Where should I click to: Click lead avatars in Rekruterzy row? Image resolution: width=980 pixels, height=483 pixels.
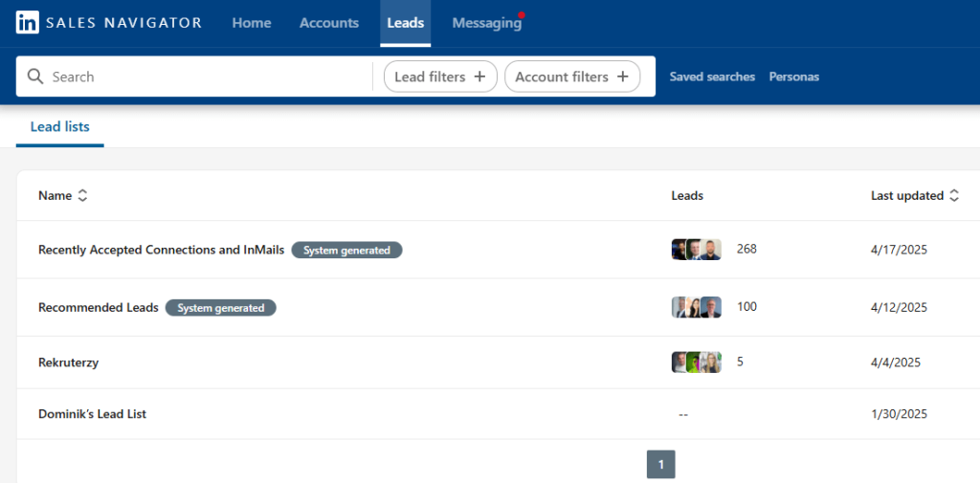[x=697, y=362]
